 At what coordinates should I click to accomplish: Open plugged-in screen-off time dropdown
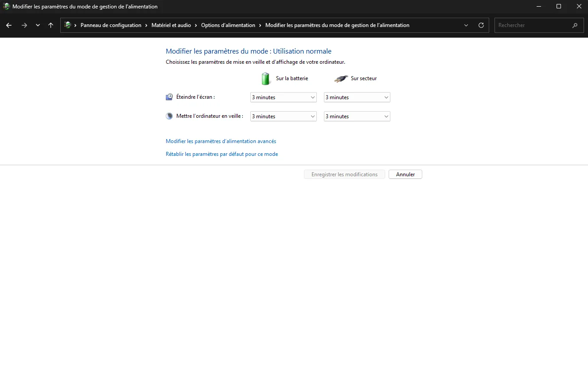(x=357, y=97)
